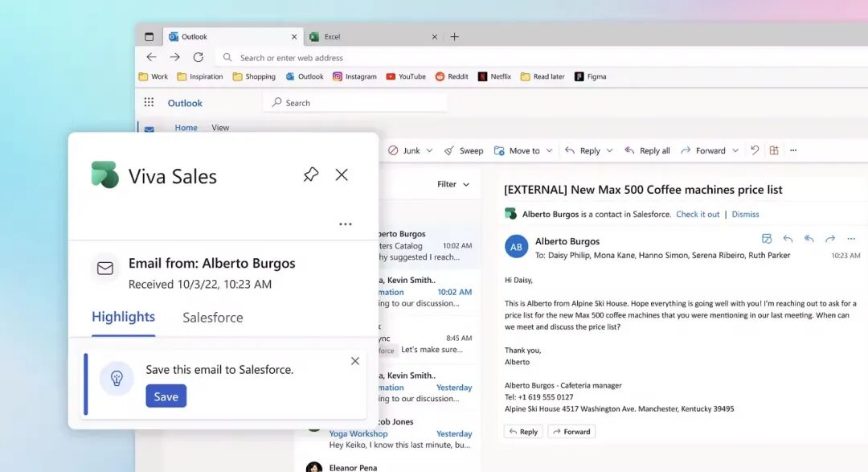Switch to the Highlights tab
The height and width of the screenshot is (472, 868).
(x=124, y=317)
